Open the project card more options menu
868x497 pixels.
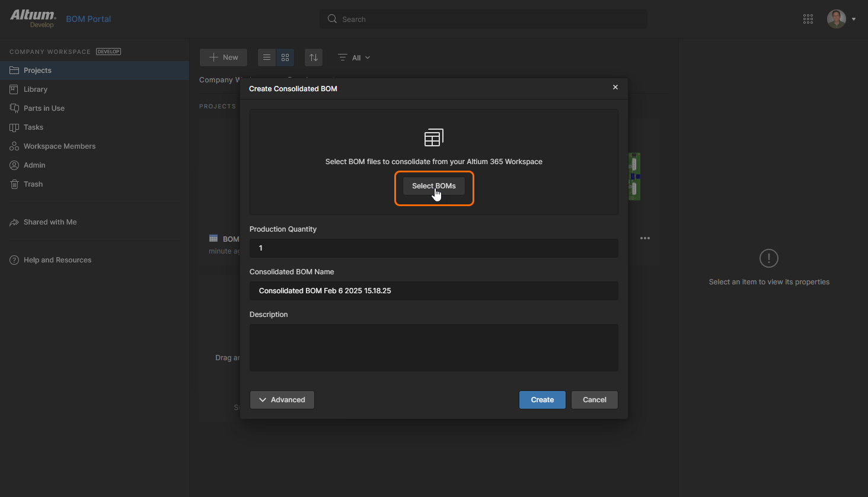coord(645,238)
